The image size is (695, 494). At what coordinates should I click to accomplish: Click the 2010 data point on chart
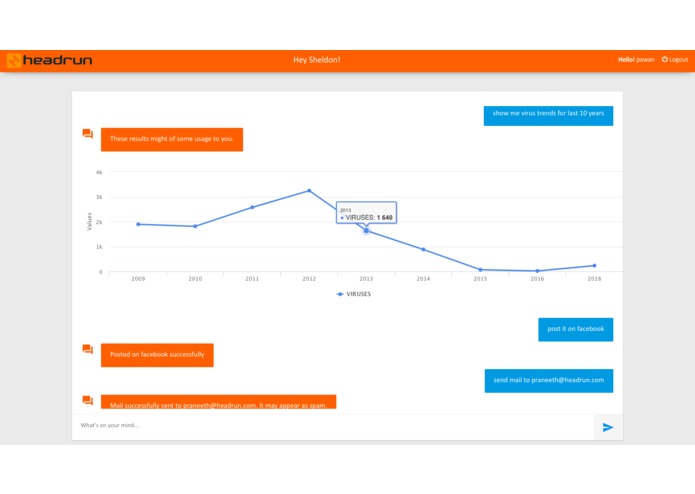click(195, 226)
